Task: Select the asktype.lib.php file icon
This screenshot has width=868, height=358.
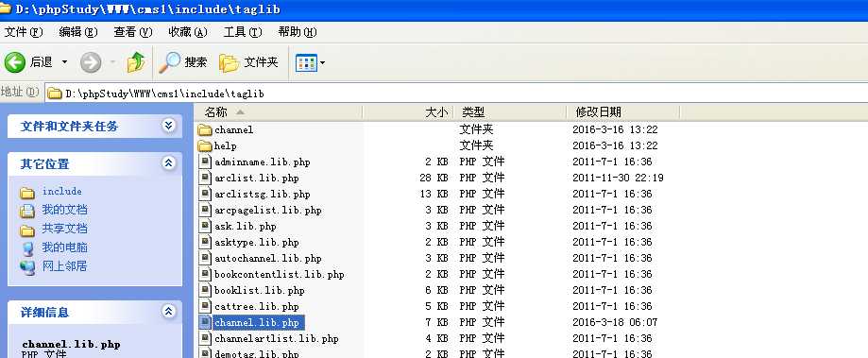Action: (205, 243)
